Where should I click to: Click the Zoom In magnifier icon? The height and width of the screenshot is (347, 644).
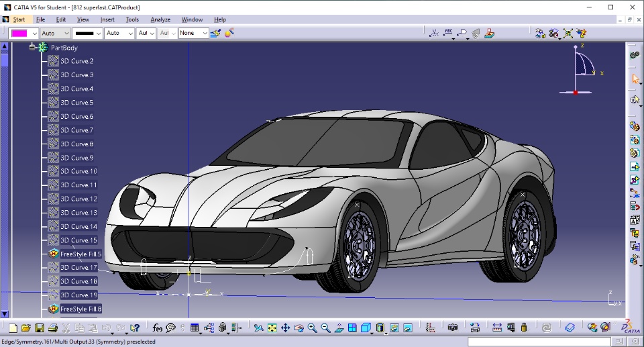tap(312, 328)
